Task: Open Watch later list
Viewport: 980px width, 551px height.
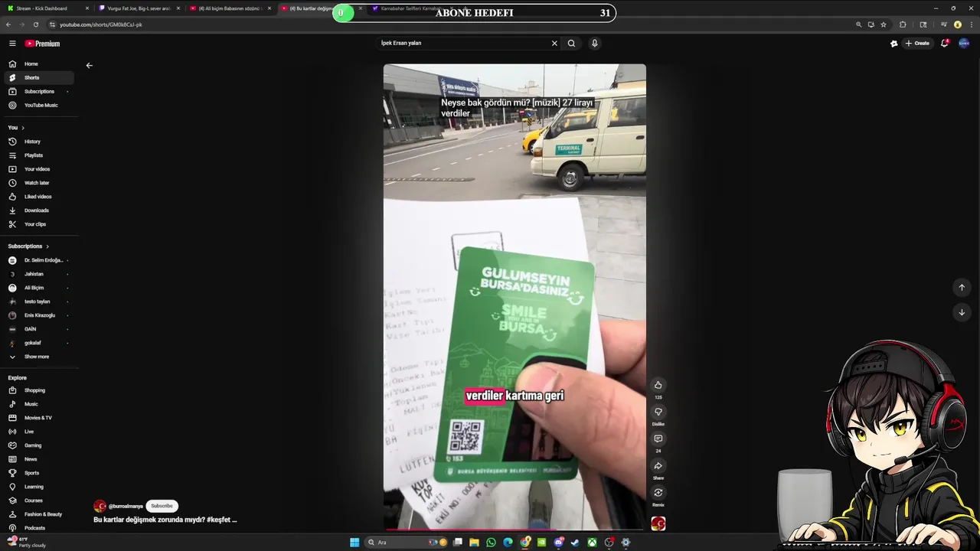Action: click(x=38, y=183)
